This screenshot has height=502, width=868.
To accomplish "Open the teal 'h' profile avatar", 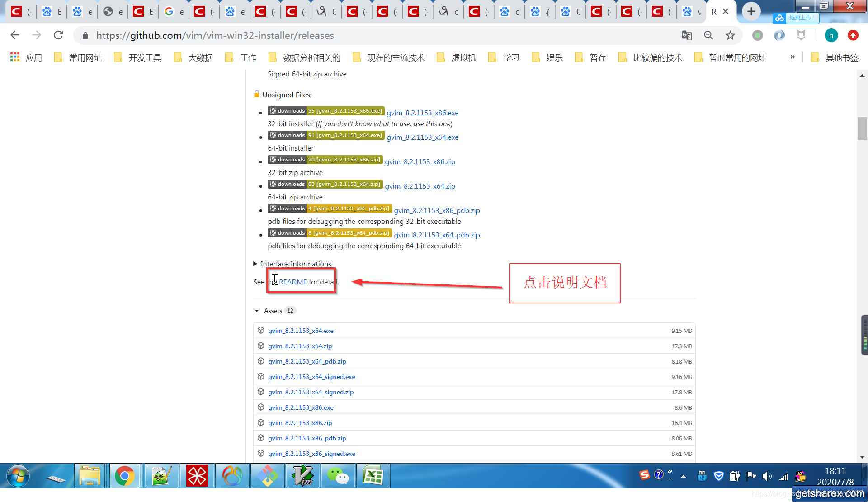I will [x=831, y=35].
